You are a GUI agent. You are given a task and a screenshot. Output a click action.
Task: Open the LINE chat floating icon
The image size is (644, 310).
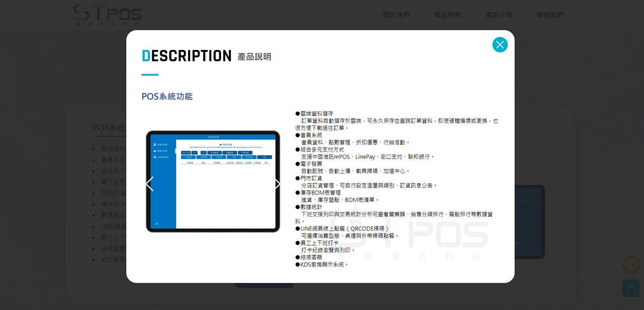pos(631,265)
